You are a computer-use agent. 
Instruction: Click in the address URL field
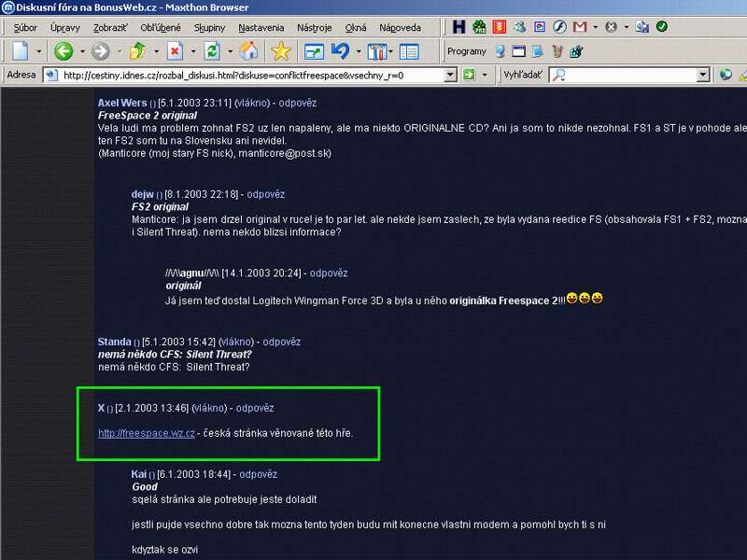click(252, 75)
